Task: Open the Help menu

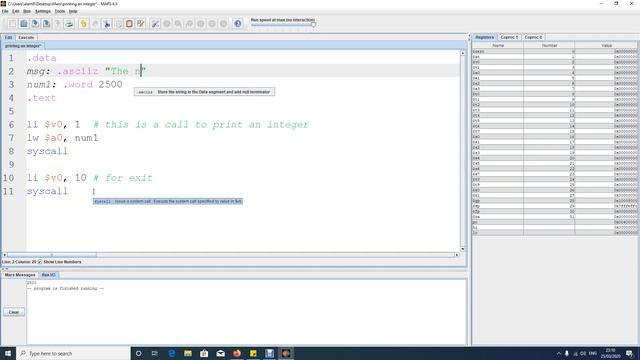Action: 73,11
